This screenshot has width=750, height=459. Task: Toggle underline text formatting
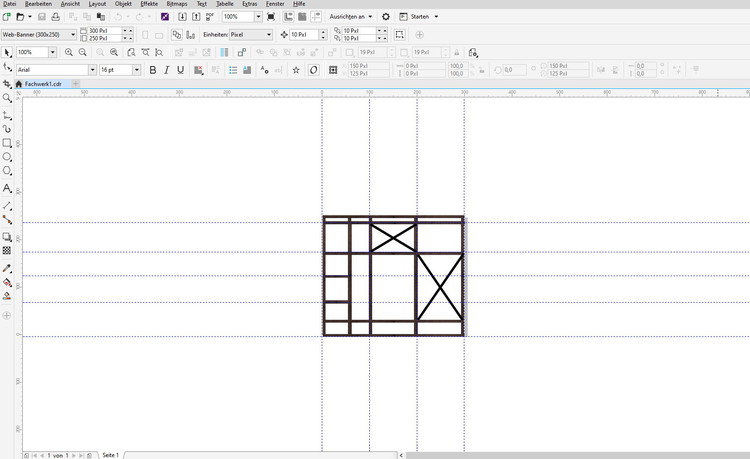pyautogui.click(x=180, y=70)
